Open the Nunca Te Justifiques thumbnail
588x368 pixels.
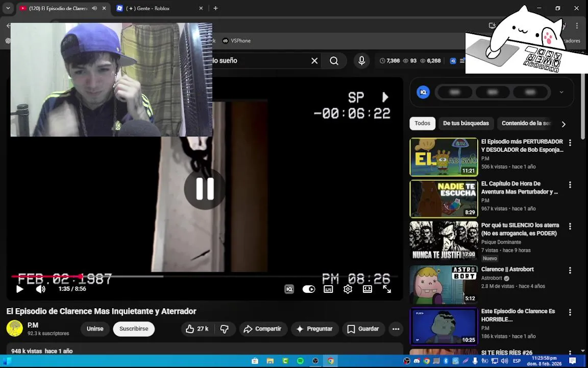[444, 241]
